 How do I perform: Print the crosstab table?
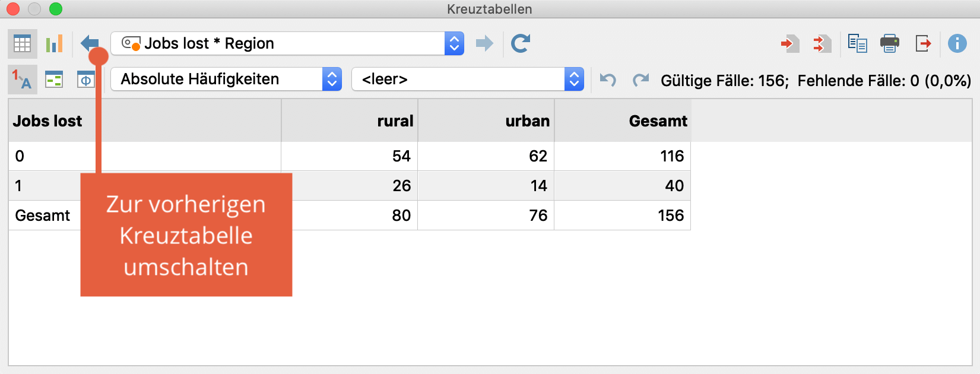click(x=889, y=43)
